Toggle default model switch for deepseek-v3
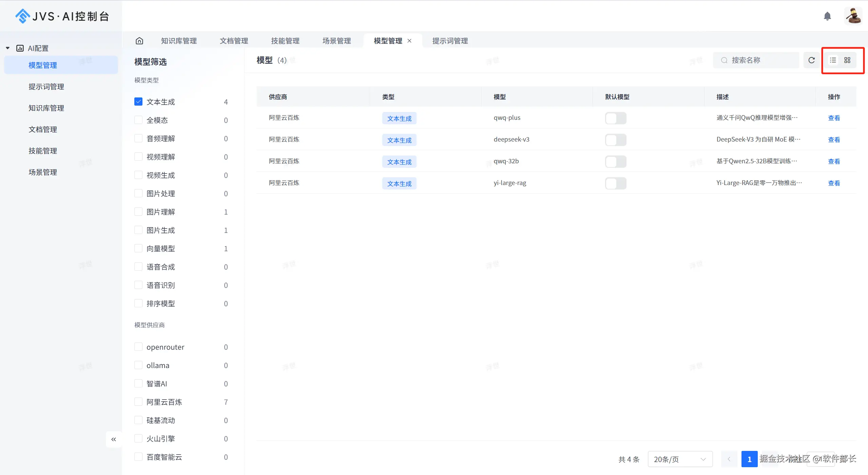Screen dimensions: 868x475 click(615, 140)
